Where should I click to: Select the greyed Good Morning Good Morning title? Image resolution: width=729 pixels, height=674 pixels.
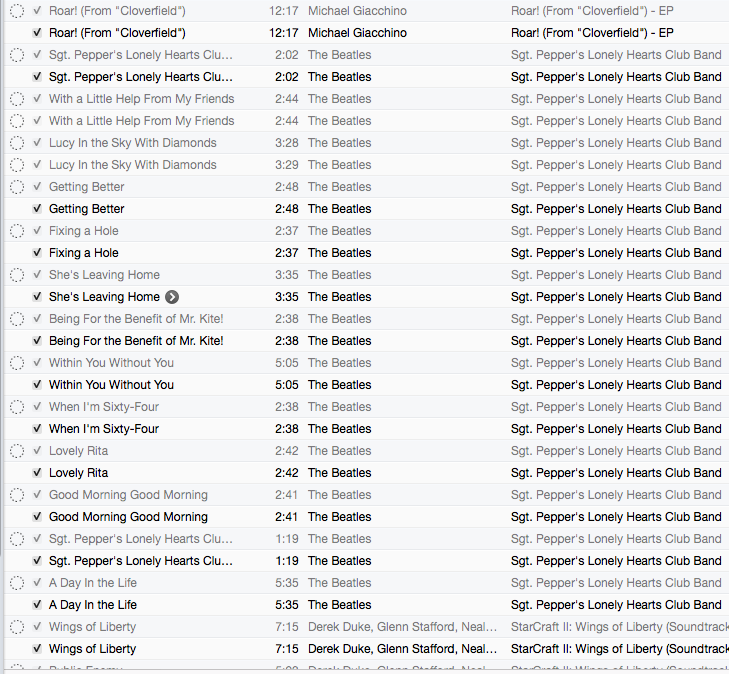(x=128, y=495)
